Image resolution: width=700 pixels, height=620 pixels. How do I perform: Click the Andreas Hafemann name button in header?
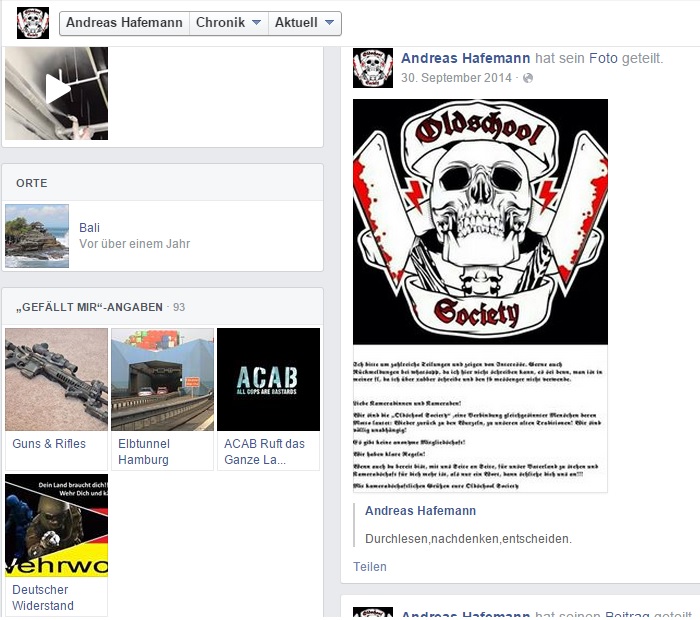(x=123, y=23)
